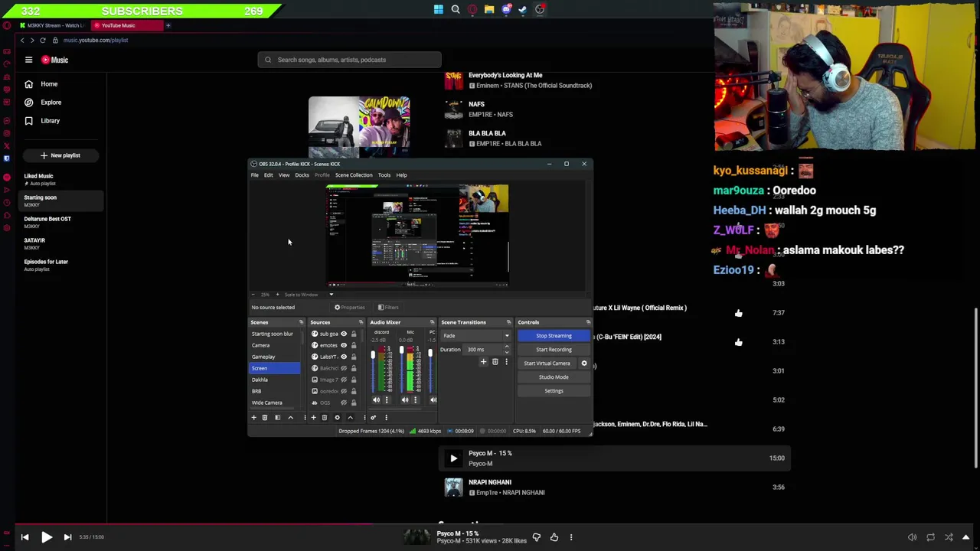This screenshot has height=551, width=980.
Task: Select the Wide Camera scene
Action: tap(267, 403)
